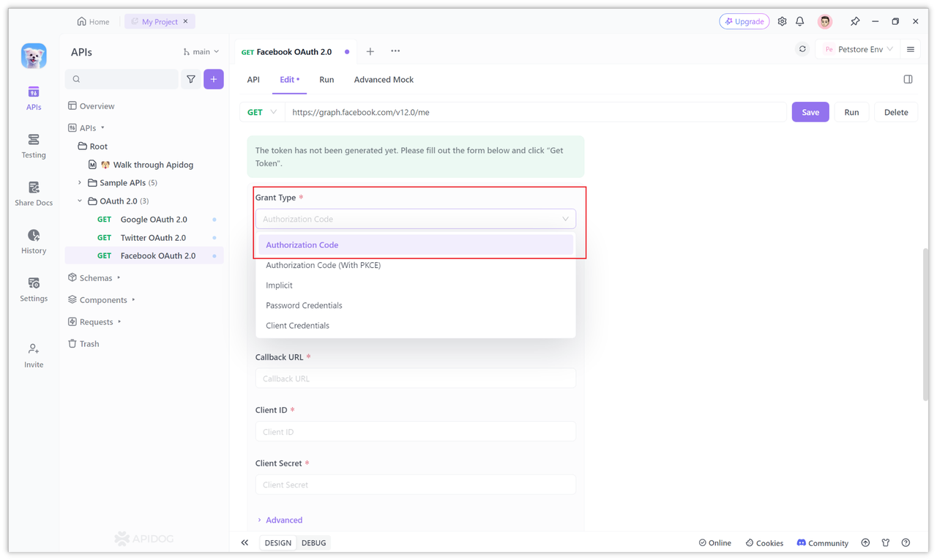Screen dimensions: 937x560
Task: Choose Authorization Code (With PKCE) option
Action: pyautogui.click(x=415, y=265)
